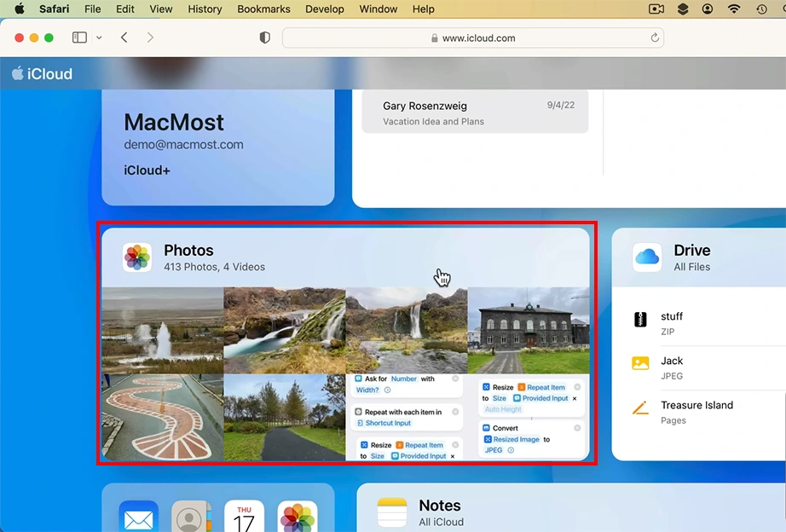Open the Help menu
This screenshot has height=532, width=786.
(x=423, y=9)
